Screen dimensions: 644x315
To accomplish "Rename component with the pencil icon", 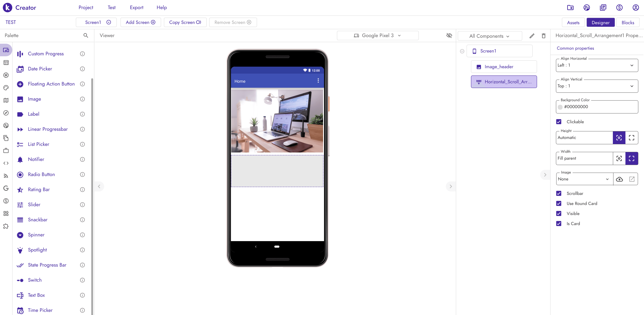I will point(532,36).
